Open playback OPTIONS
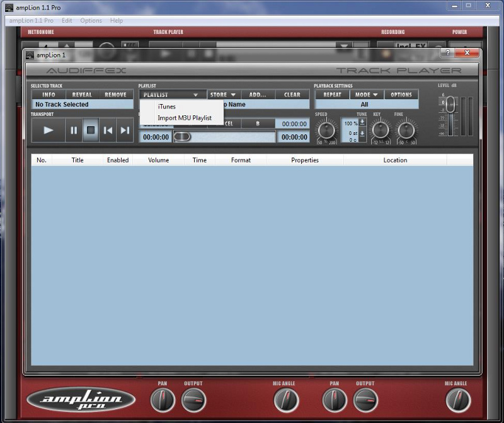Screen dimensions: 504x423 pos(401,95)
